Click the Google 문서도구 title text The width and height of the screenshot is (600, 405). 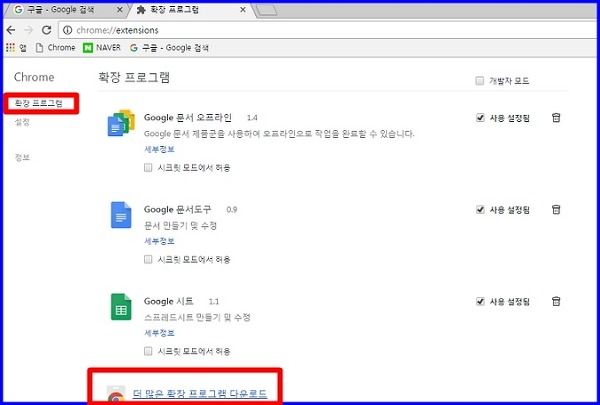(178, 209)
